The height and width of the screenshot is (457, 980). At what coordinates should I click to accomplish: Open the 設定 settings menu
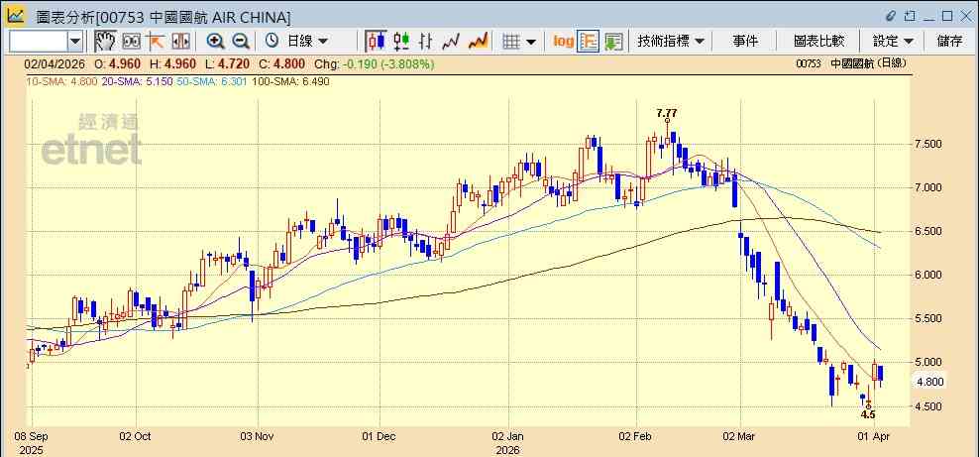click(x=893, y=41)
